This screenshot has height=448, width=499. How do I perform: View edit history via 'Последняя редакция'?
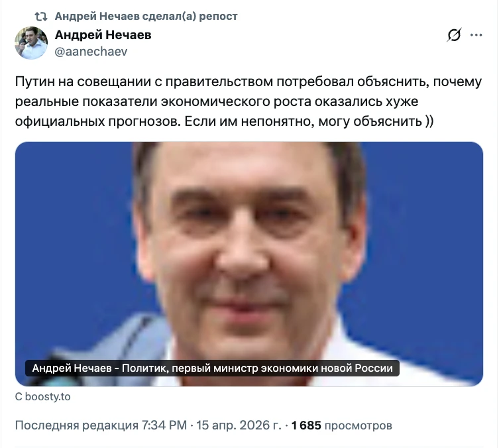coord(77,425)
